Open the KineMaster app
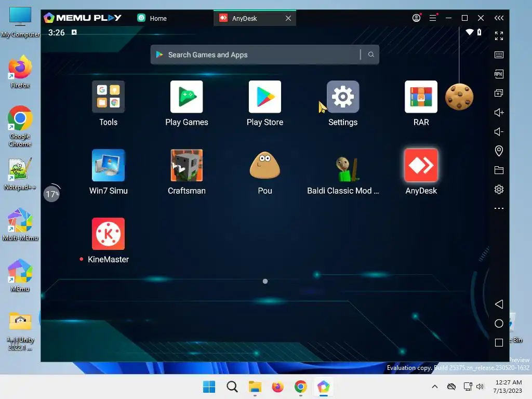This screenshot has height=399, width=532. (108, 234)
